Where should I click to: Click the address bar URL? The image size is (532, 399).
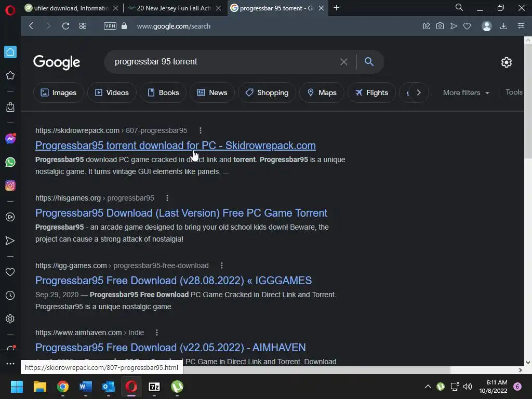174,26
